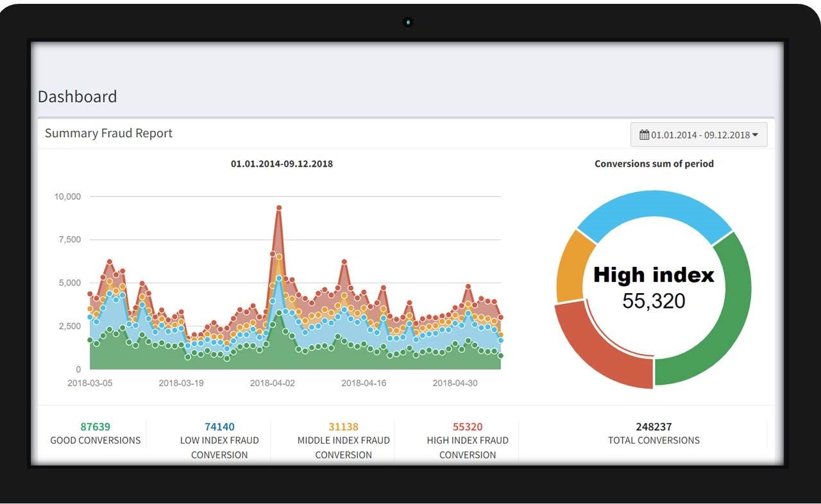Click the 31138 middle index value
Image resolution: width=821 pixels, height=504 pixels.
click(x=343, y=426)
